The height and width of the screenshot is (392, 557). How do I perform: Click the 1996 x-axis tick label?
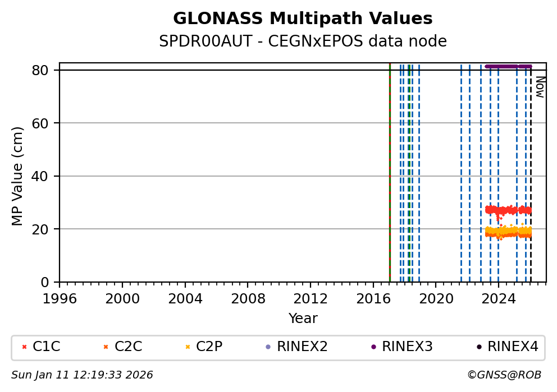point(60,299)
